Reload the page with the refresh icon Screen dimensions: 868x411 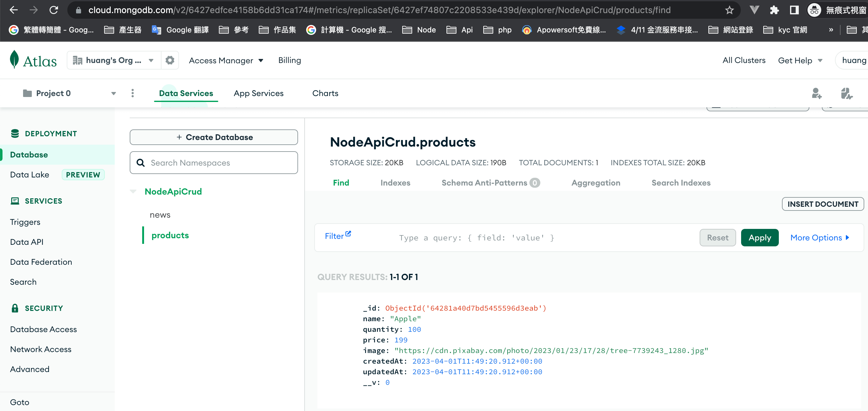click(54, 10)
